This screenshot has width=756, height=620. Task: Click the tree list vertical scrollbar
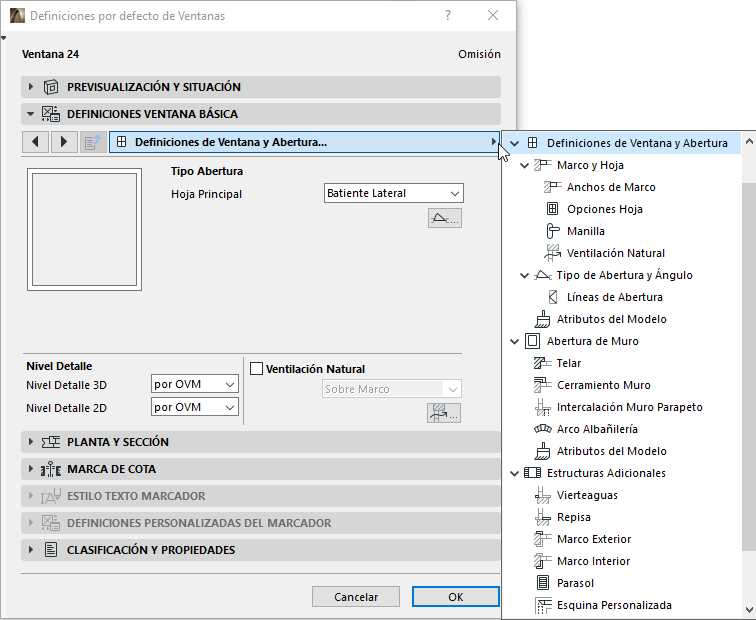[749, 366]
